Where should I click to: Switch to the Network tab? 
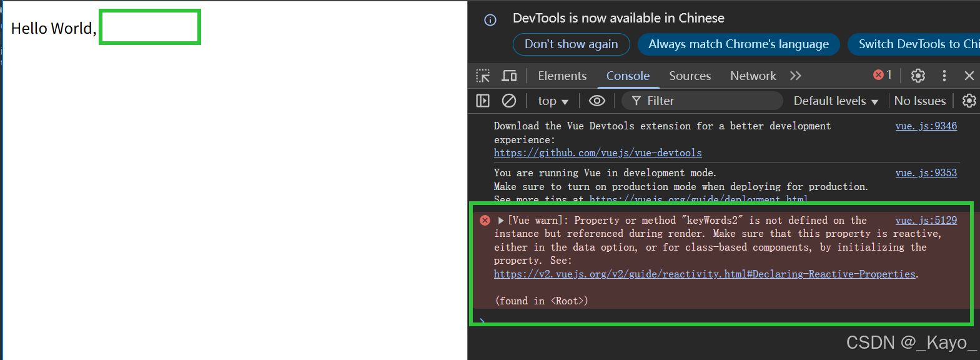pos(753,76)
